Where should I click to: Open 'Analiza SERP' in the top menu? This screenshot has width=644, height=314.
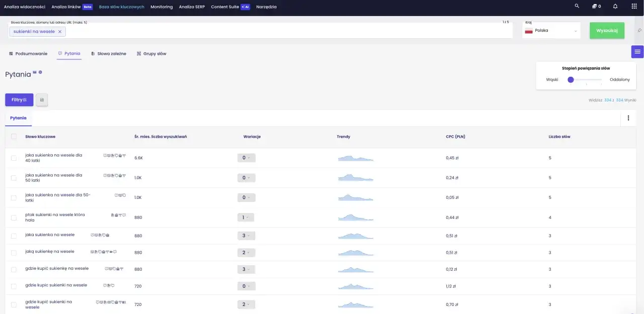tap(192, 7)
